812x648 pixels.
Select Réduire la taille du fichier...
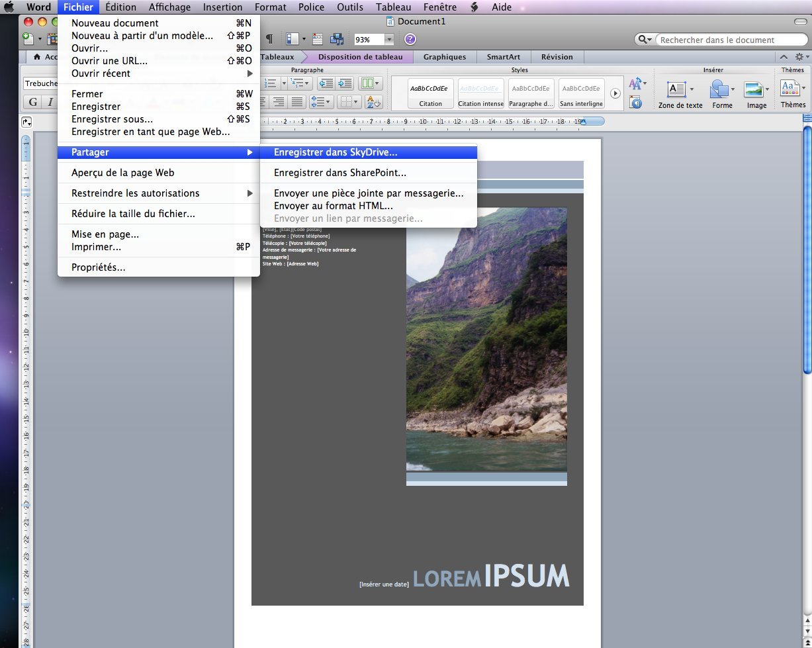coord(159,214)
